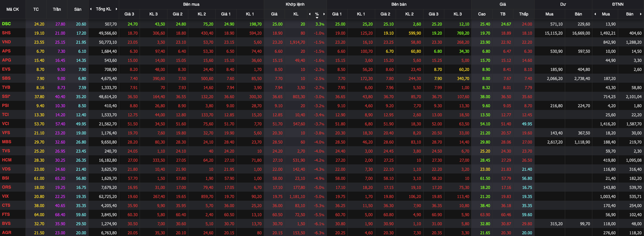Click SHS total volume 49,566,60
This screenshot has width=644, height=236.
pyautogui.click(x=108, y=33)
